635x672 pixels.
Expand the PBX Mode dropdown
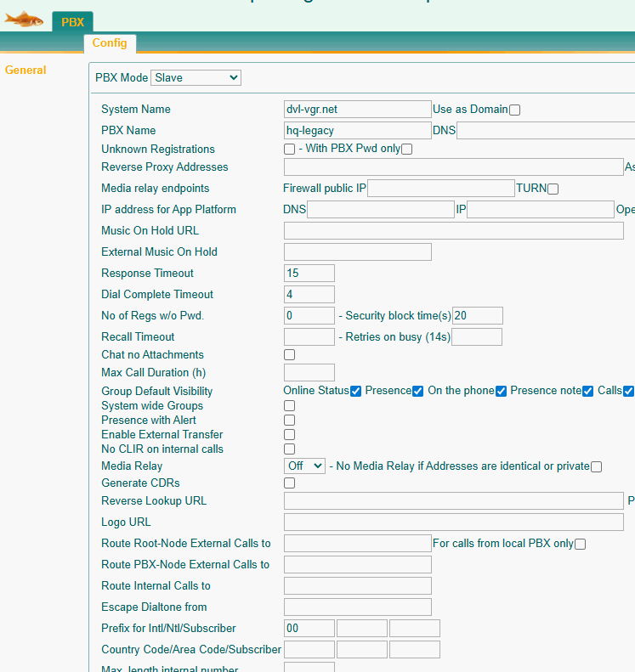196,78
